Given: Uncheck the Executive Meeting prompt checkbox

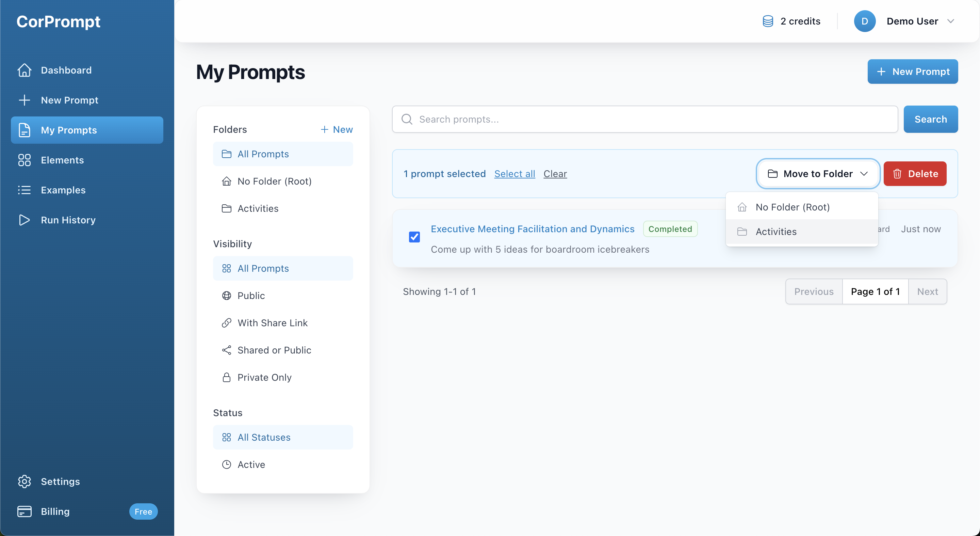Looking at the screenshot, I should pos(414,237).
